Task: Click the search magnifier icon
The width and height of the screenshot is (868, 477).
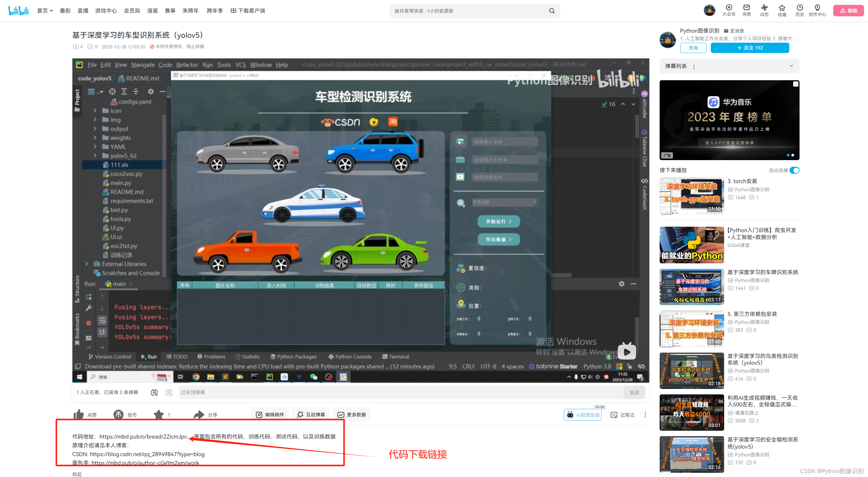Action: pyautogui.click(x=552, y=11)
